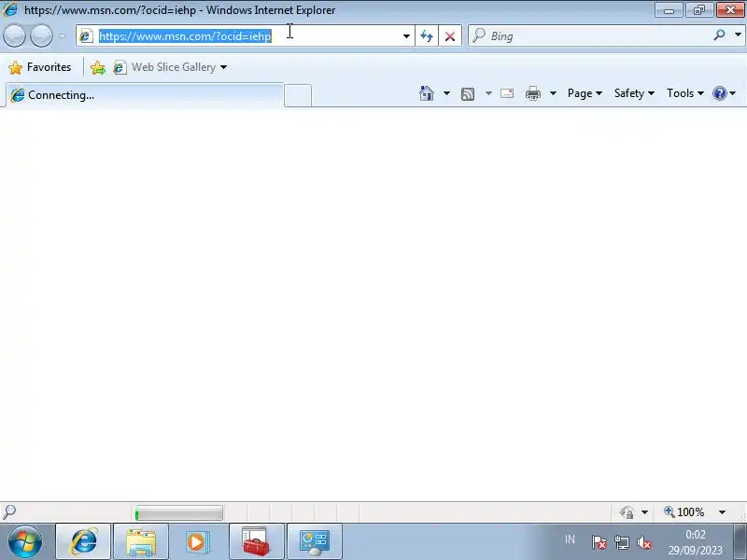Click the Read Mail icon

tap(507, 93)
